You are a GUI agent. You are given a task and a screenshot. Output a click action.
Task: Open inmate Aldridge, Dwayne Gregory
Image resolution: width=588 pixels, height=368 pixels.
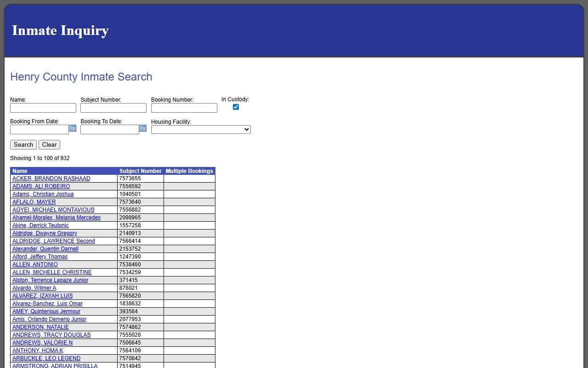coord(45,233)
